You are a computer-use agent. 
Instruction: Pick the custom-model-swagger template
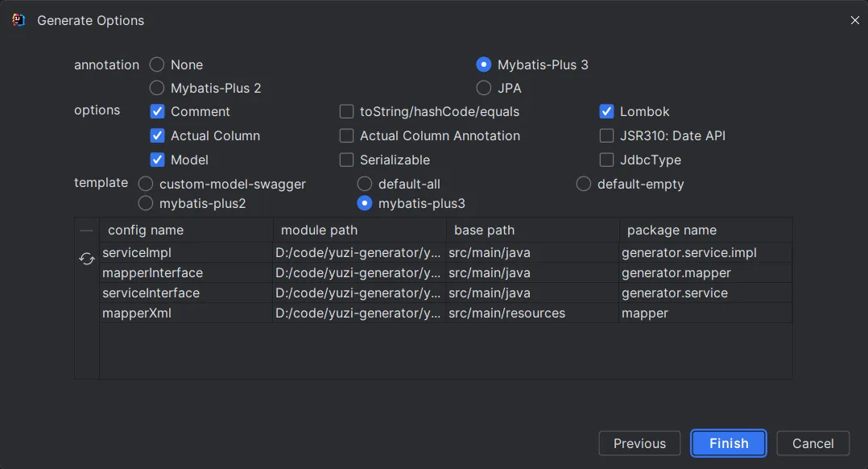click(146, 185)
